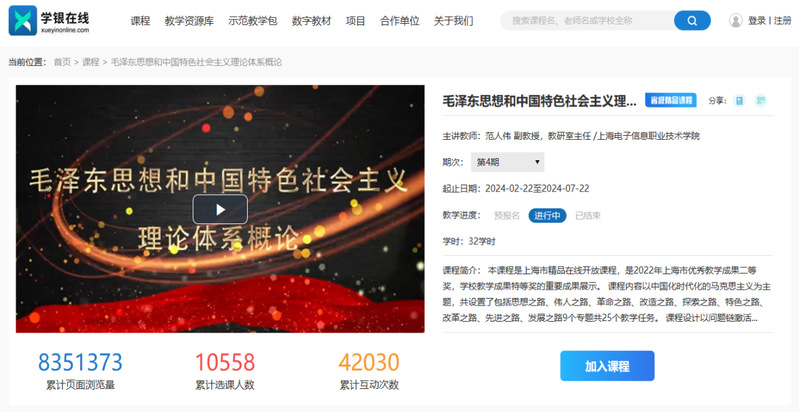Viewport: 799px width, 412px height.
Task: Open the 期次 第4期 dropdown
Action: click(x=508, y=162)
